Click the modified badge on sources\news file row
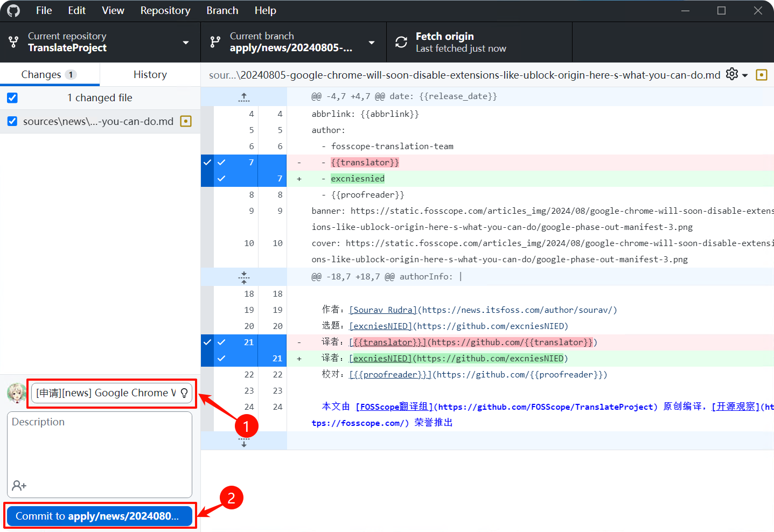 pyautogui.click(x=186, y=121)
